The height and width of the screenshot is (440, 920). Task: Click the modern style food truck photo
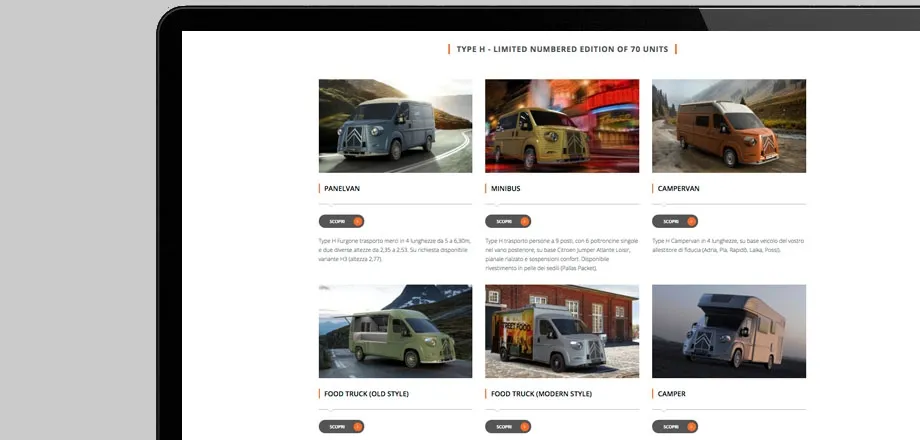tap(562, 331)
